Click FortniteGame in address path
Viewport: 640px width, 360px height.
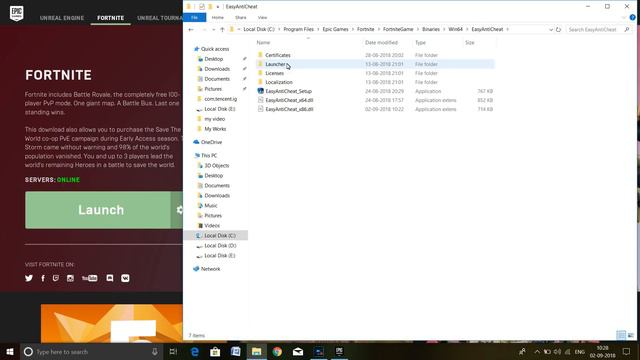point(398,29)
